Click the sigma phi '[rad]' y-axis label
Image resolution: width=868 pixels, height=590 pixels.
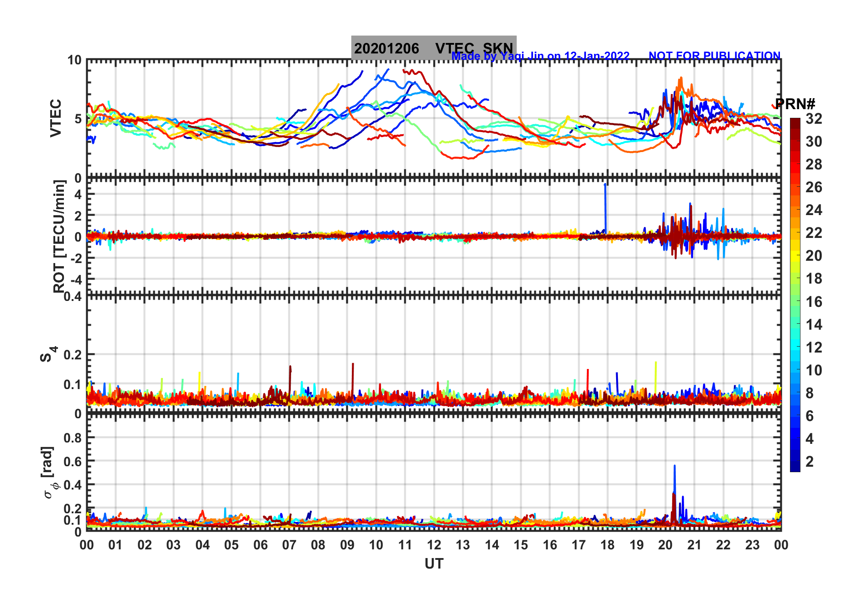point(48,473)
